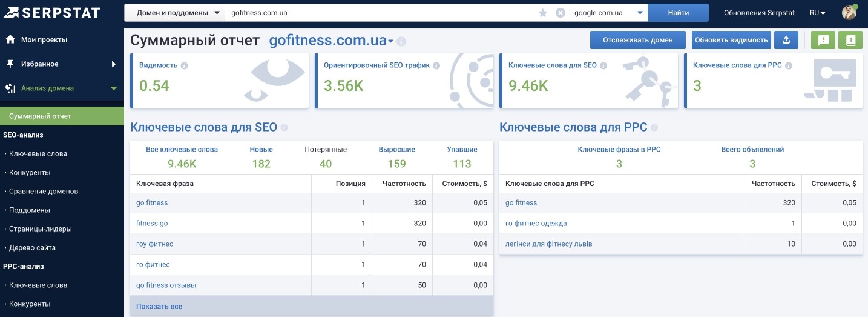Image resolution: width=868 pixels, height=317 pixels.
Task: Open легінси для фітнесу львів PPC keyword
Action: (549, 244)
